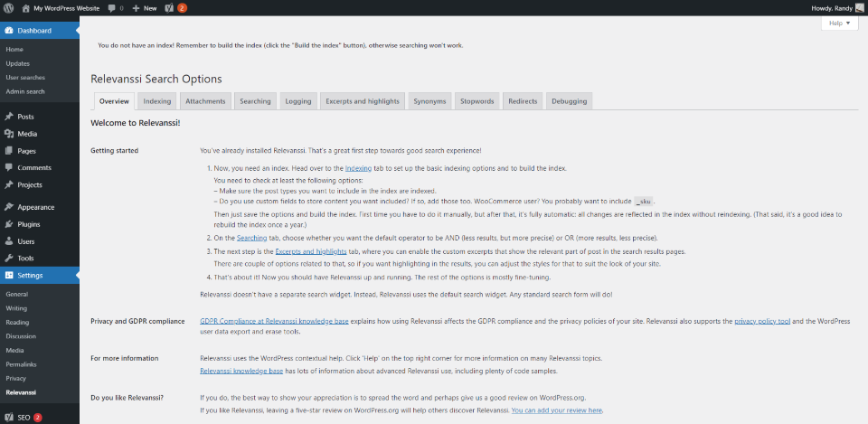Open User searches submenu item
This screenshot has height=424, width=868.
pyautogui.click(x=25, y=78)
